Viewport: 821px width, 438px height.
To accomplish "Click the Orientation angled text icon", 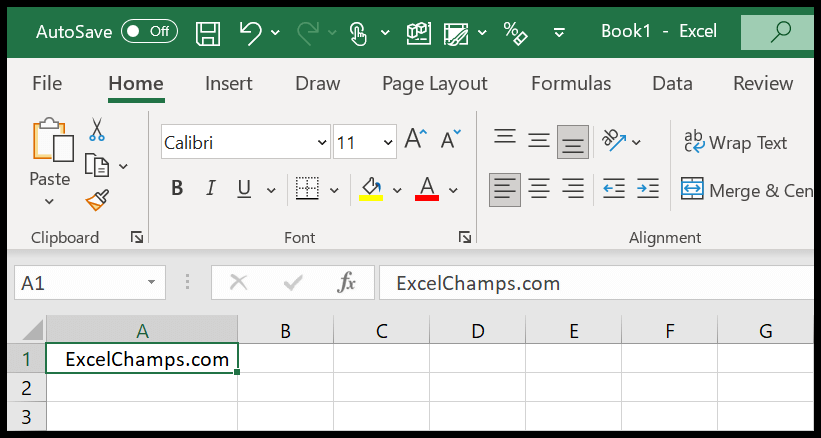I will coord(614,140).
